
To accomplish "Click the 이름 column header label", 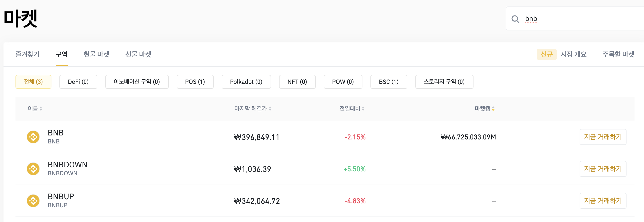I will (x=33, y=109).
